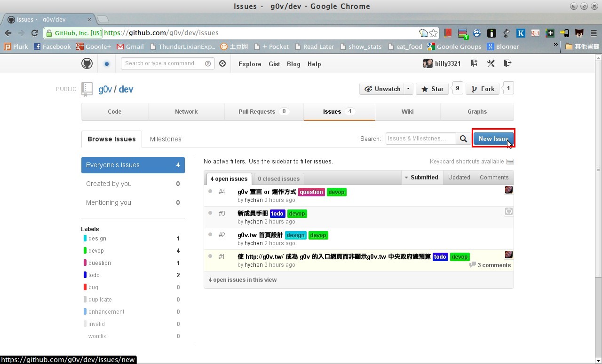The image size is (602, 364).
Task: Click the green plus extension icon
Action: (550, 33)
